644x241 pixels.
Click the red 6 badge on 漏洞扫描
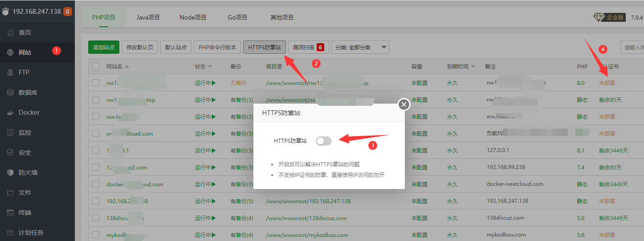pyautogui.click(x=320, y=47)
